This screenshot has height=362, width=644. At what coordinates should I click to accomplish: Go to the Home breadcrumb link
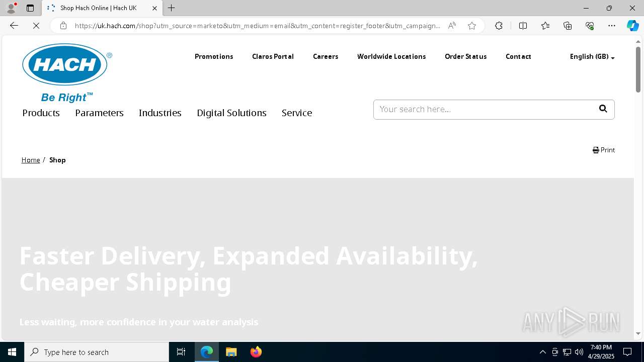click(31, 160)
